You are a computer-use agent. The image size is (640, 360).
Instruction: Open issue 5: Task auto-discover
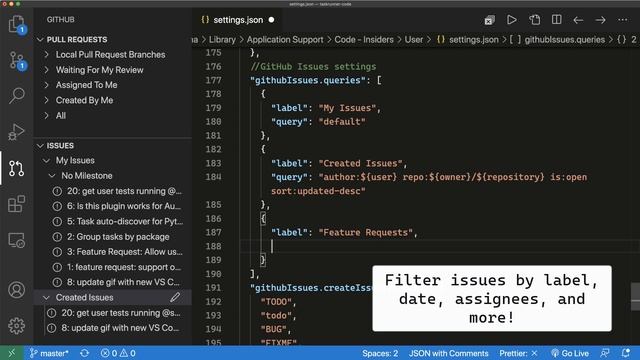[118, 221]
